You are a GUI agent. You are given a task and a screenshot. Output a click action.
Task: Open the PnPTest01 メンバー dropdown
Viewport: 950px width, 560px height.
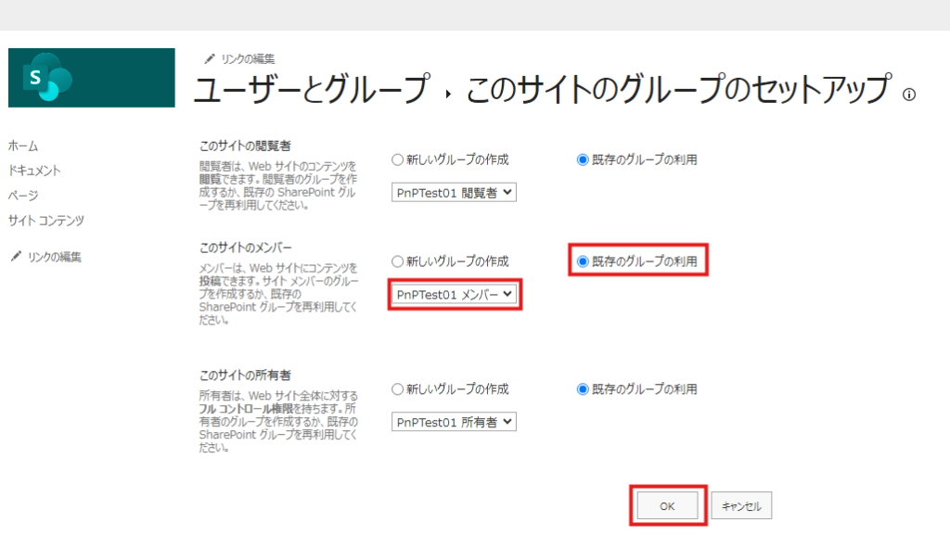pos(454,294)
